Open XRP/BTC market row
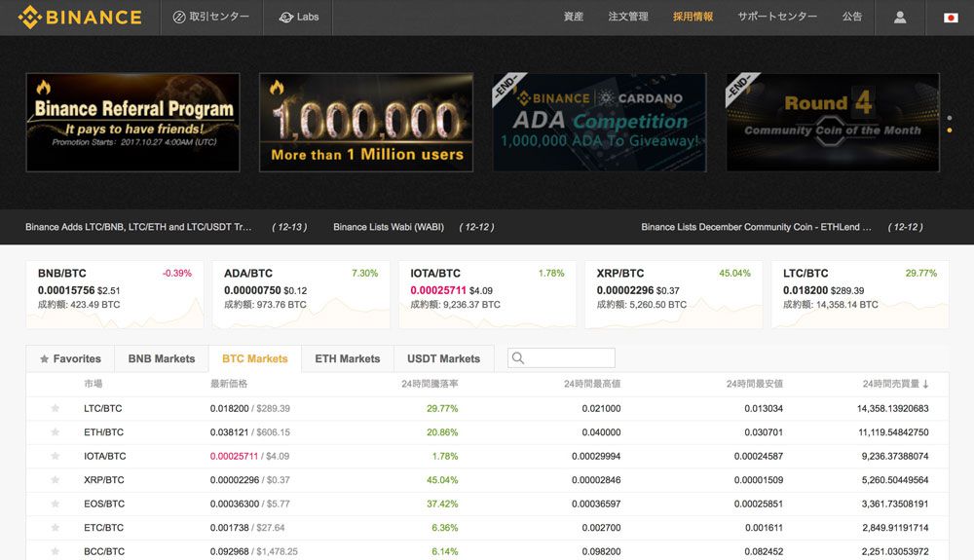The height and width of the screenshot is (560, 974). pos(488,480)
